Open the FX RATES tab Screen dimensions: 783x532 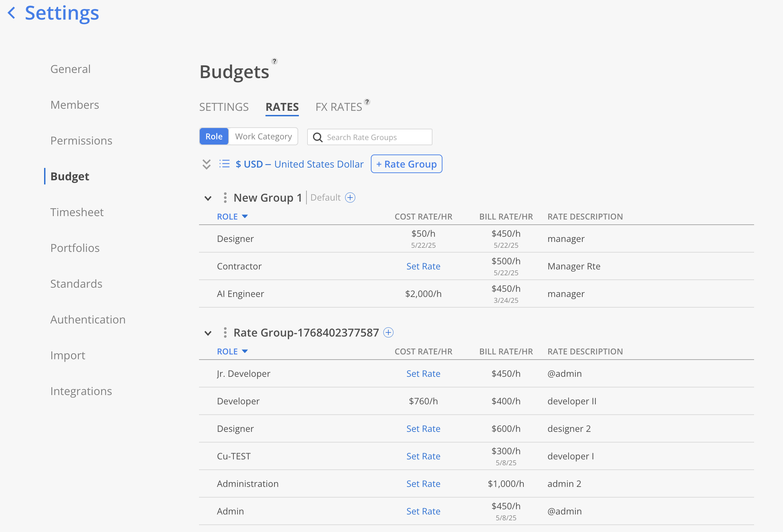tap(338, 107)
